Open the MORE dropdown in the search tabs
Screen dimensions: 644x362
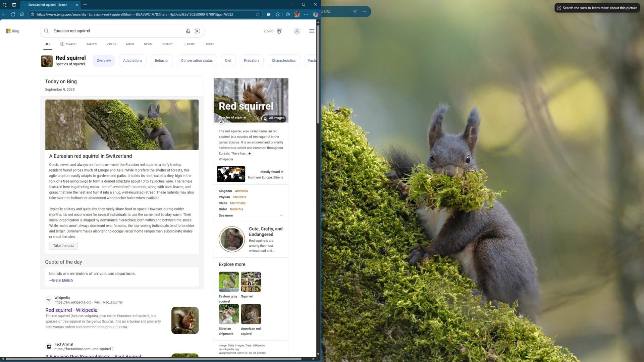(189, 44)
